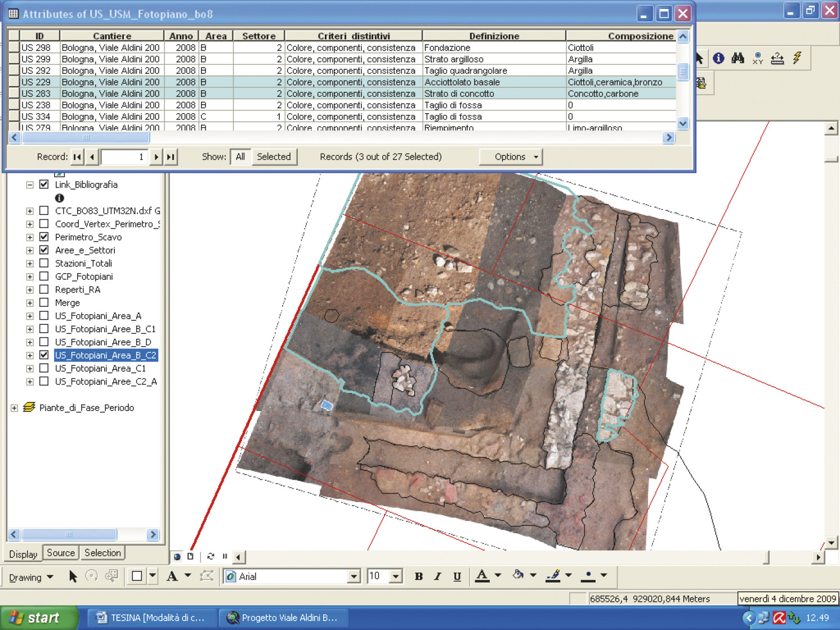
Task: Enable the CTC_BO83_UTM32N.dxf layer
Action: [x=44, y=211]
